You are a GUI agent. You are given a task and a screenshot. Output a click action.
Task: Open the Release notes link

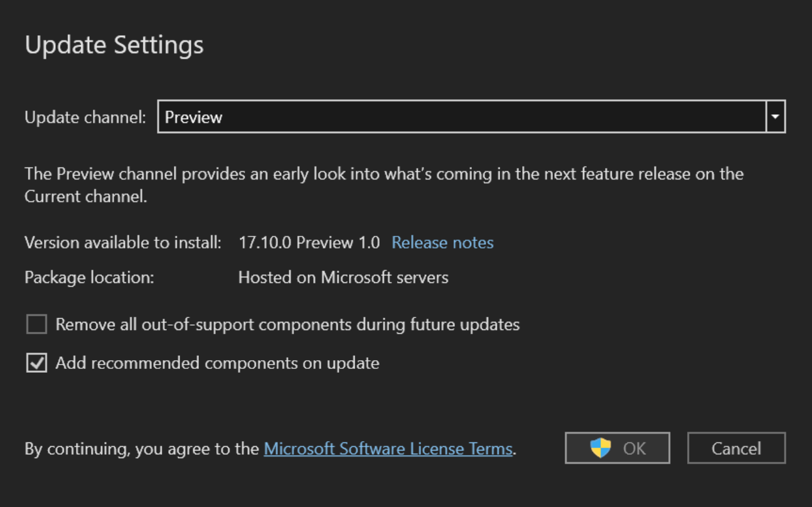(x=442, y=243)
